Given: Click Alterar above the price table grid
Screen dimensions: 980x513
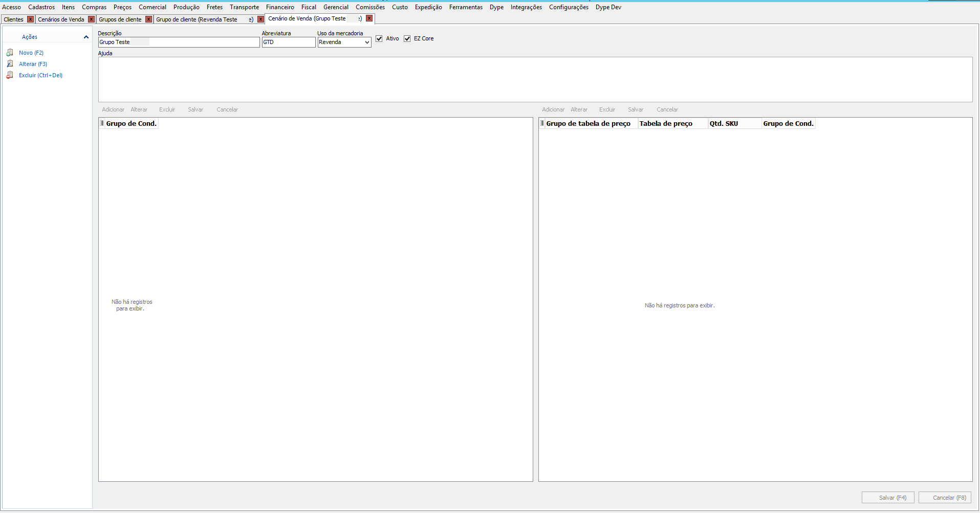Looking at the screenshot, I should click(579, 109).
